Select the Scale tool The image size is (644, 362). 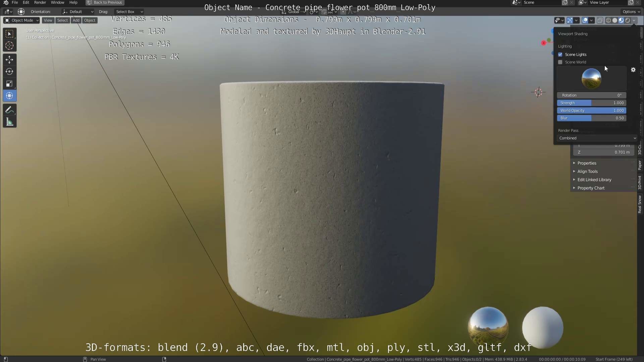9,83
